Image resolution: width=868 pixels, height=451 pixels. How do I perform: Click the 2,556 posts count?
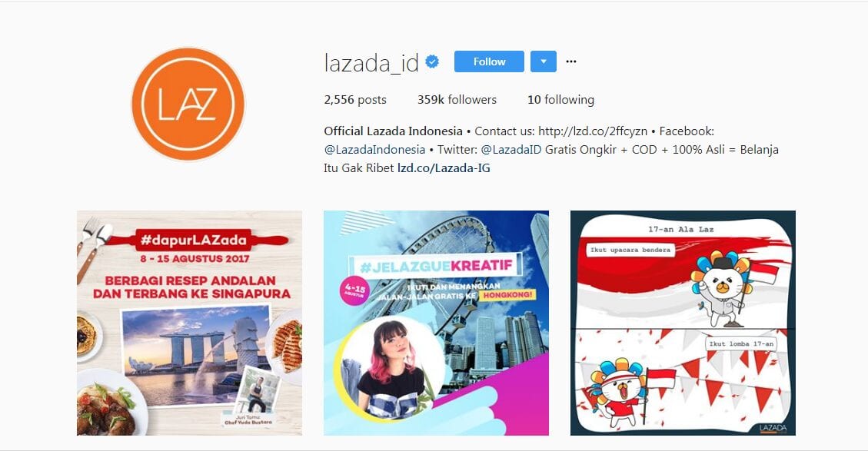[x=355, y=100]
